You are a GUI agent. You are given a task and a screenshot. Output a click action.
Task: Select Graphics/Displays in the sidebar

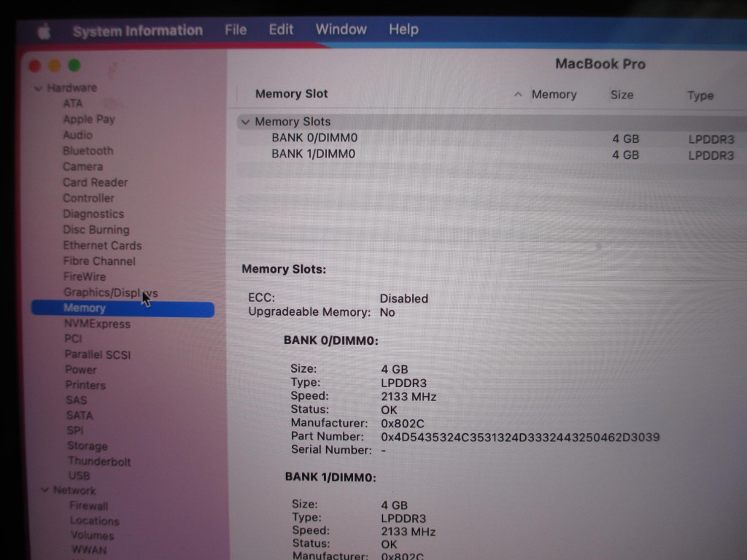111,293
